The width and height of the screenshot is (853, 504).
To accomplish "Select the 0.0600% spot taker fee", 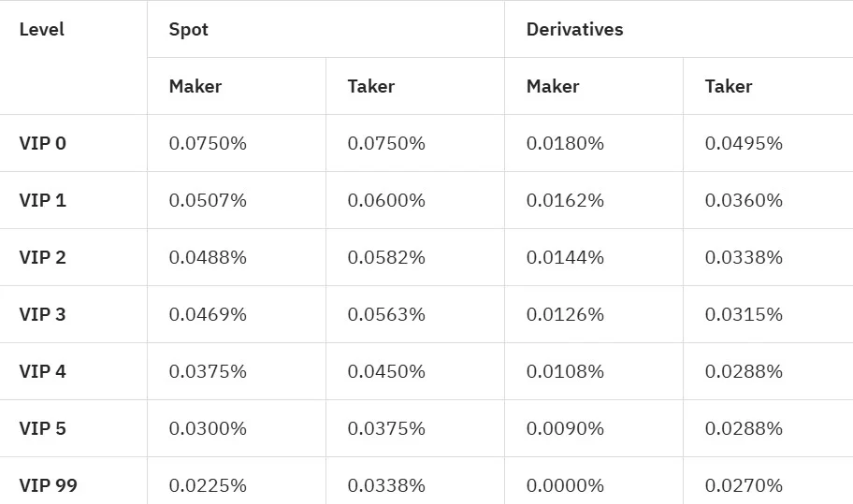I will 386,201.
